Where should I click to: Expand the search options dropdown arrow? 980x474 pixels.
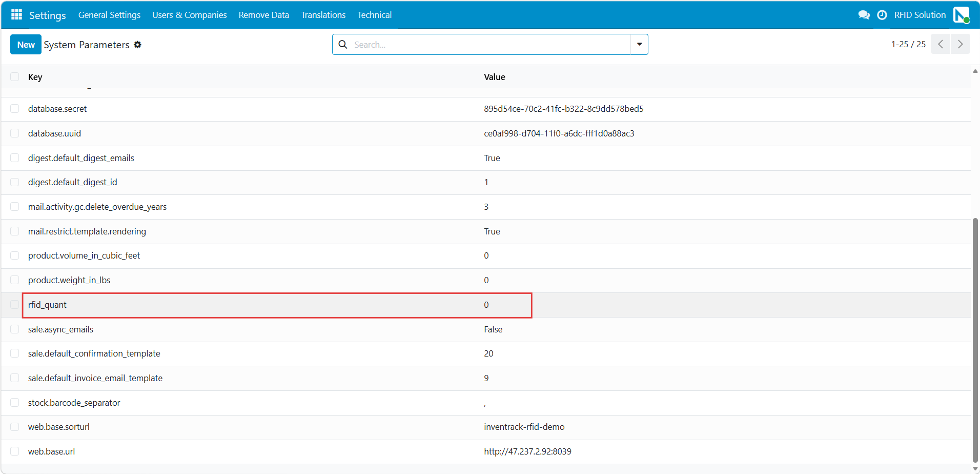(x=639, y=45)
